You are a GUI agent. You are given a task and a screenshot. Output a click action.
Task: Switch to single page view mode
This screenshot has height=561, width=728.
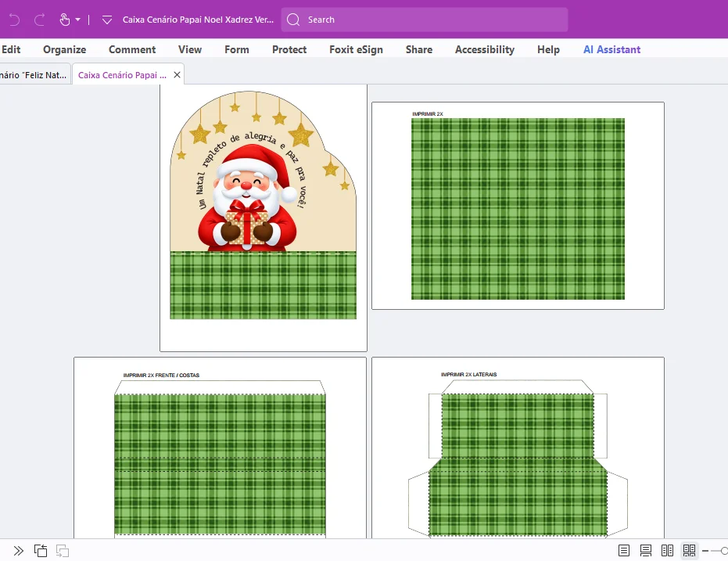pyautogui.click(x=624, y=551)
